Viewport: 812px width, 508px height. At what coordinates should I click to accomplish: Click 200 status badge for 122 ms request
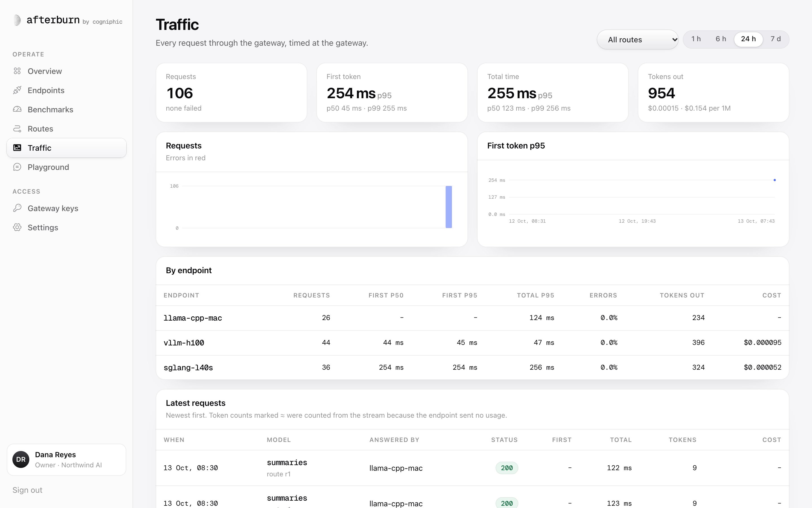pyautogui.click(x=507, y=468)
